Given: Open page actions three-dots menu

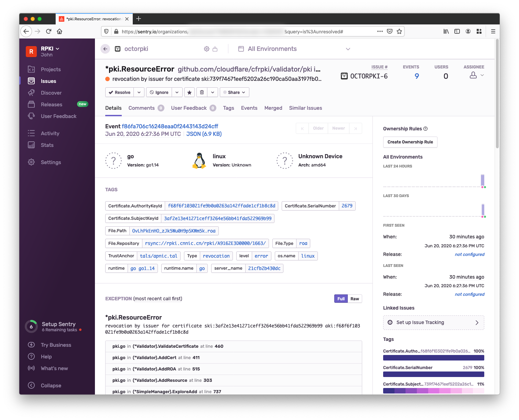Looking at the screenshot, I should point(380,31).
